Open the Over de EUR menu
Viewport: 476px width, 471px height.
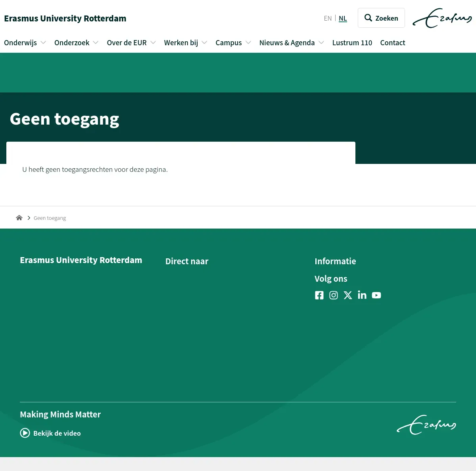(127, 42)
